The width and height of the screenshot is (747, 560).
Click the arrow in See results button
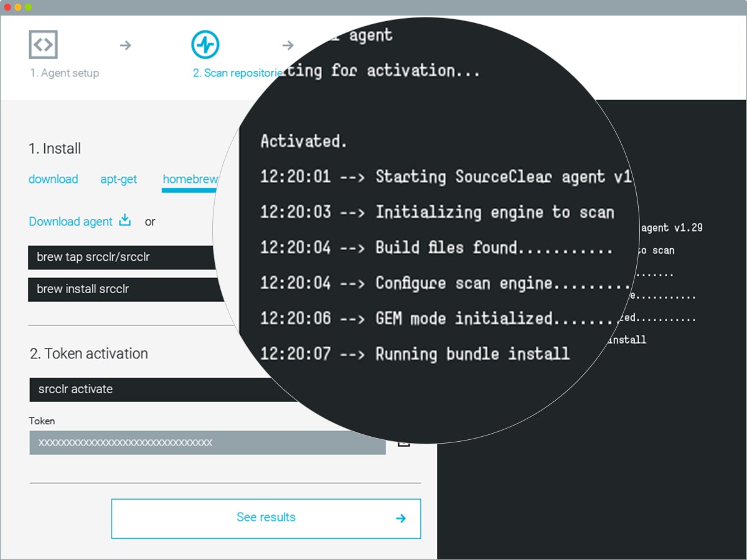tap(401, 518)
